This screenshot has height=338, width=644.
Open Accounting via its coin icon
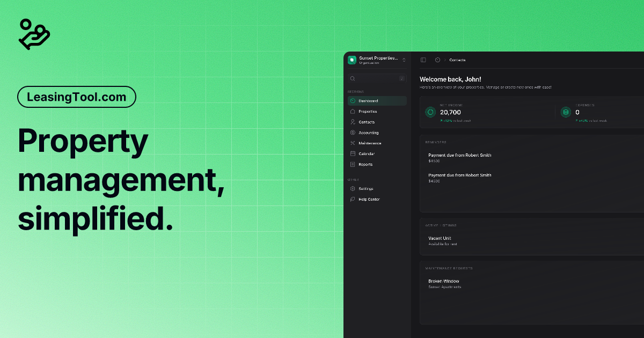tap(353, 133)
